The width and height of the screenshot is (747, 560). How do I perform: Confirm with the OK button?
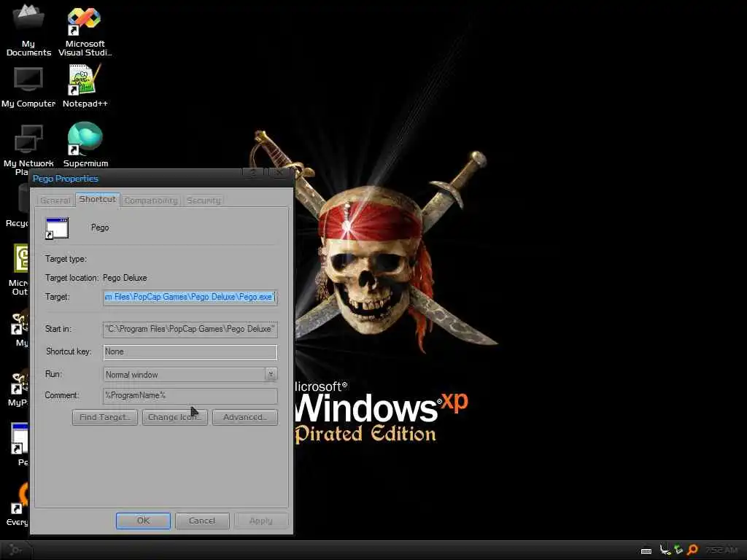[143, 521]
